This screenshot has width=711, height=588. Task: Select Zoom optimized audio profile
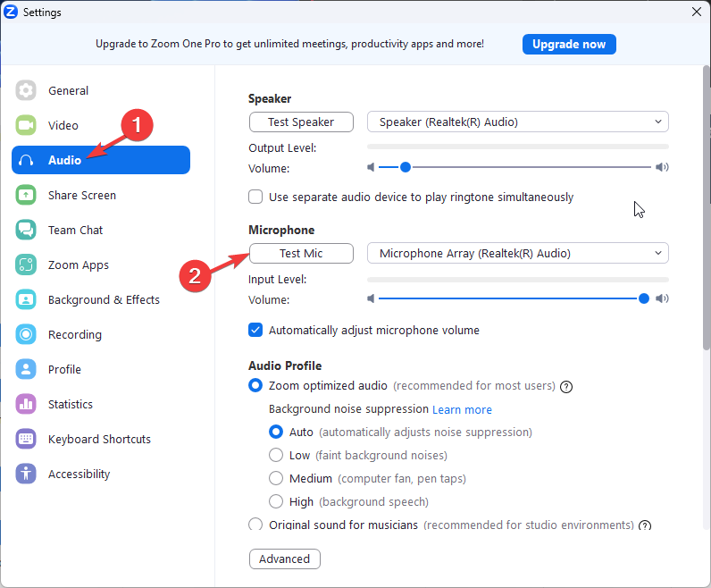pos(255,386)
